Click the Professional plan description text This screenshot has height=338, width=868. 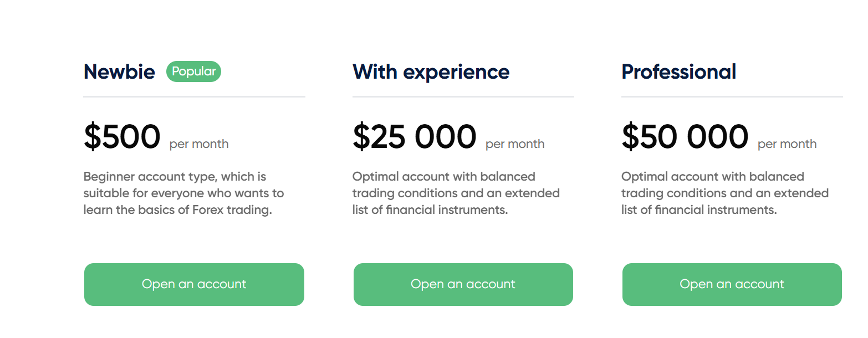tap(724, 193)
